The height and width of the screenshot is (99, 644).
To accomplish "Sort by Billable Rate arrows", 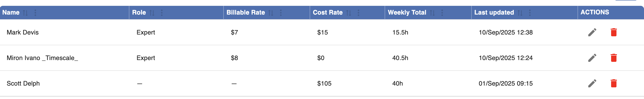I will pos(271,13).
